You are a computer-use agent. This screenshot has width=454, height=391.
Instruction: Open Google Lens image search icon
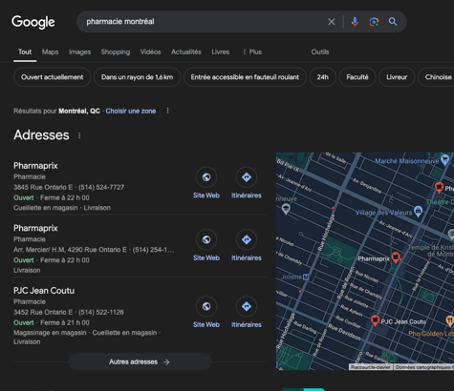(x=374, y=22)
